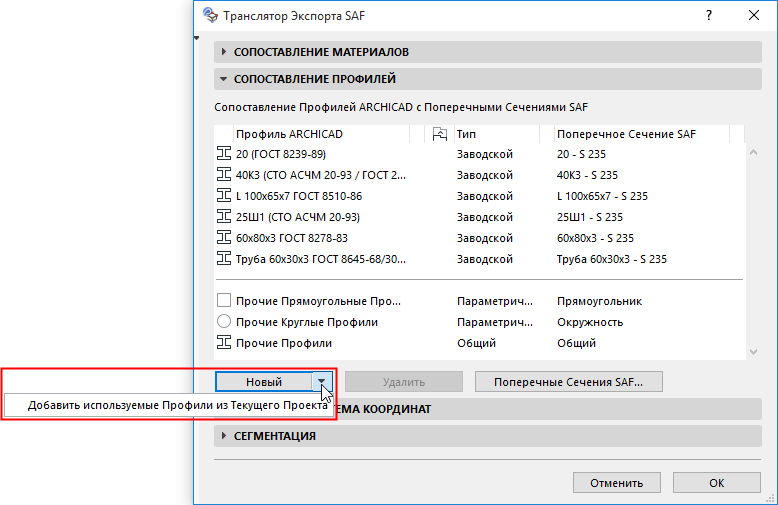
Task: Select row 20 (ГОСТ 8239-89)
Action: [480, 154]
